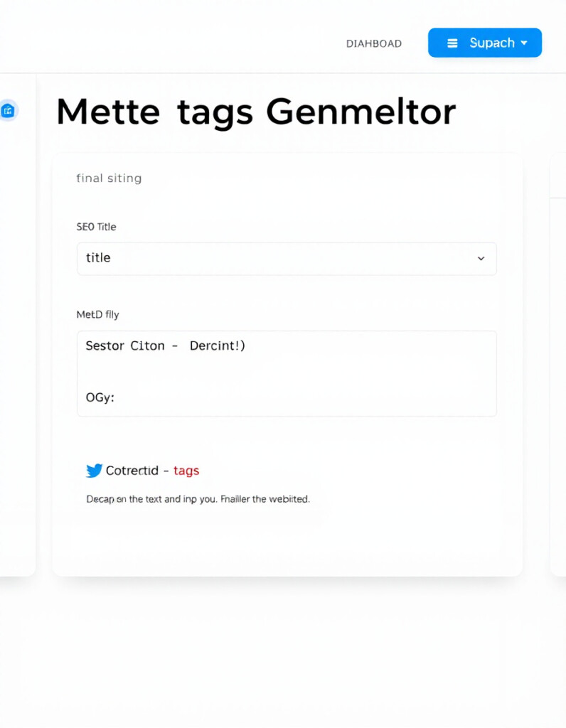
Task: Select the DIAHBOAD menu item
Action: (373, 43)
